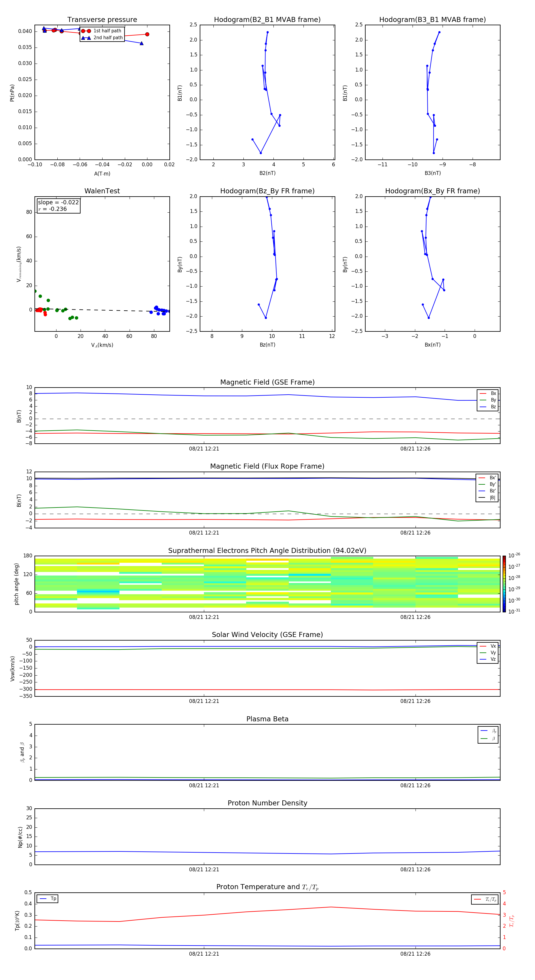Click the Suprathermal Electrons Pitch Angle title
The image size is (535, 980).
[267, 551]
